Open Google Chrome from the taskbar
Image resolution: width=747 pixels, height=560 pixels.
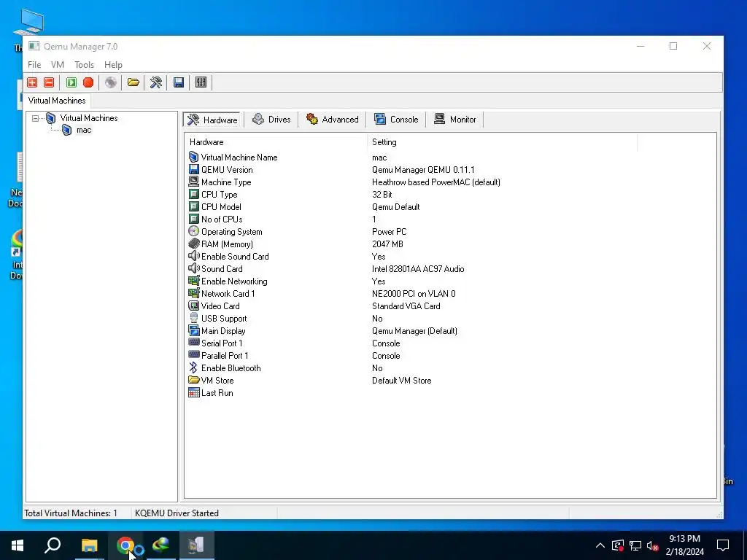point(125,545)
